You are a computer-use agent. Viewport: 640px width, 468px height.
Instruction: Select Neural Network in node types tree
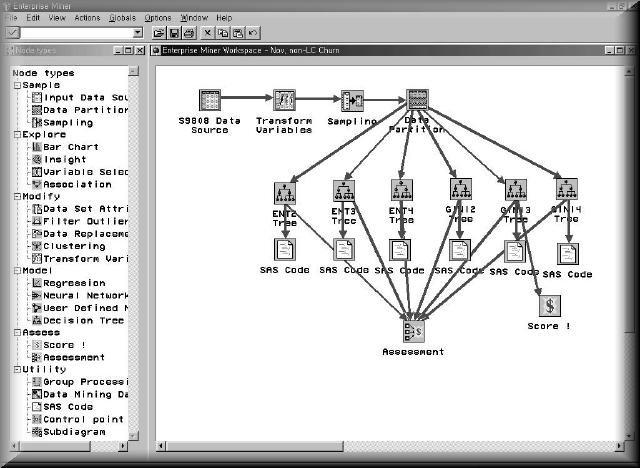click(80, 295)
